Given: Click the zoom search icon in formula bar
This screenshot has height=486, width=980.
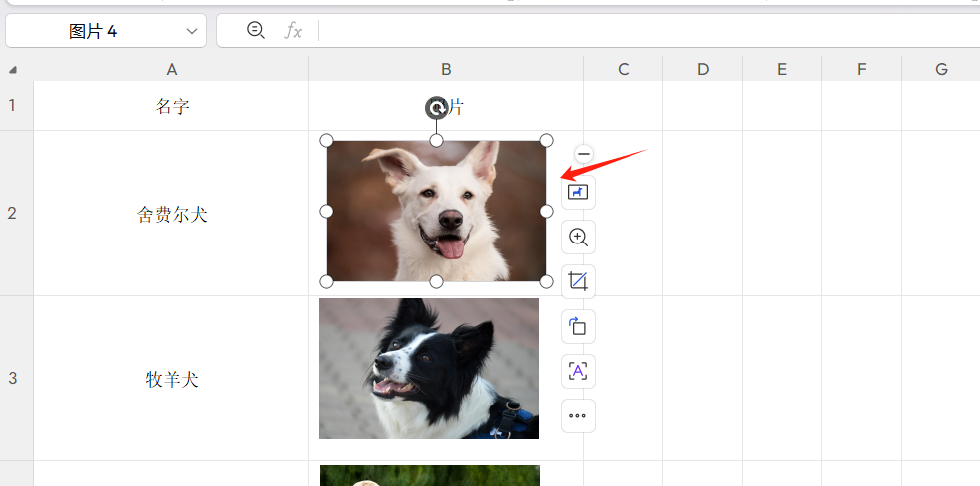Looking at the screenshot, I should click(x=256, y=31).
